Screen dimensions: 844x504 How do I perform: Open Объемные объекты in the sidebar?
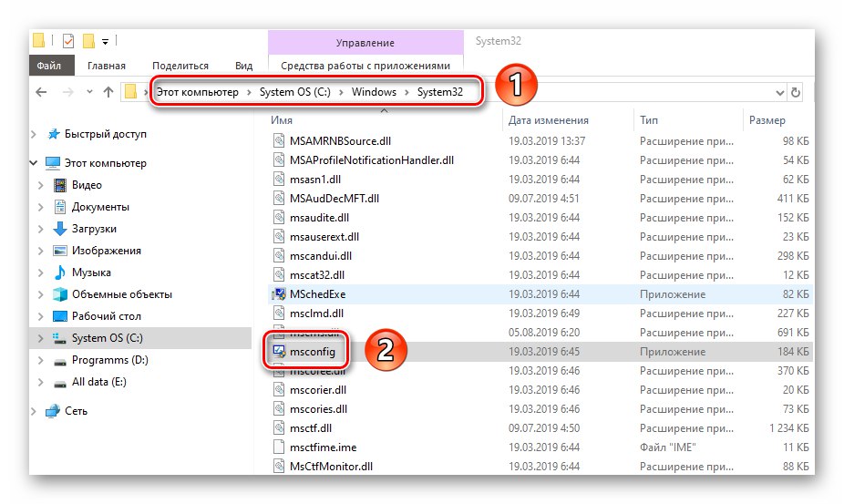pos(122,294)
